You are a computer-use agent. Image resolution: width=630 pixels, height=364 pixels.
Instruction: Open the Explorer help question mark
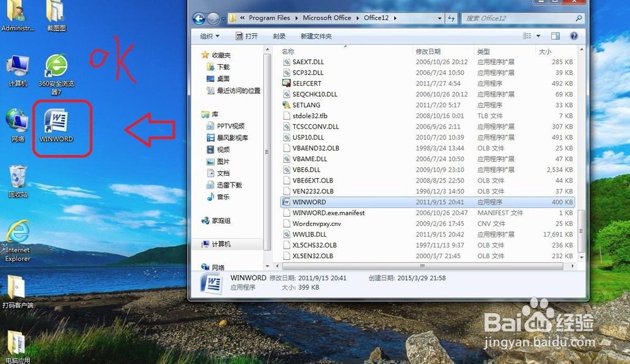tap(574, 36)
